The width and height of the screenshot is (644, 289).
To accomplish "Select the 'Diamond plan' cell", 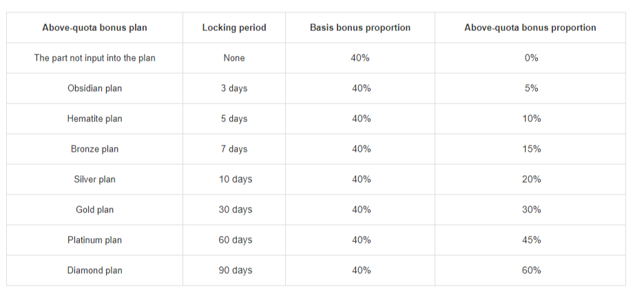I will click(94, 270).
